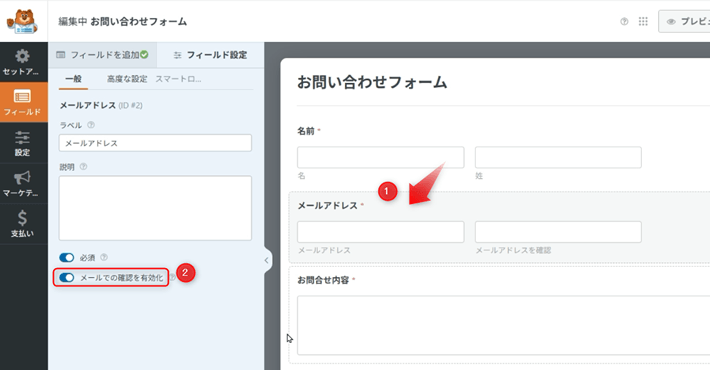Click the 名 first name input
710x370 pixels.
click(x=380, y=157)
